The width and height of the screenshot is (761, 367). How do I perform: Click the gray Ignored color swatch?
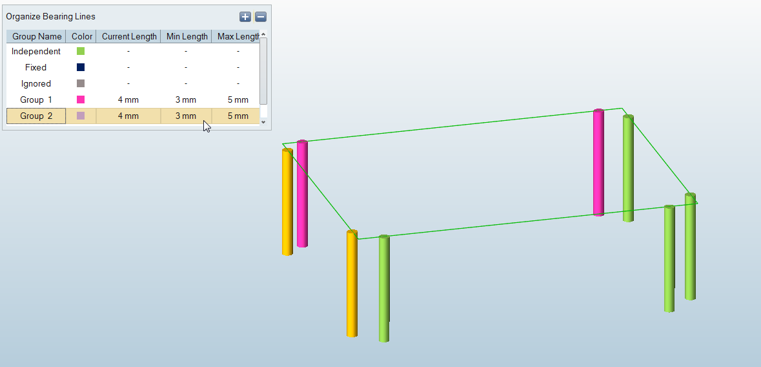81,83
